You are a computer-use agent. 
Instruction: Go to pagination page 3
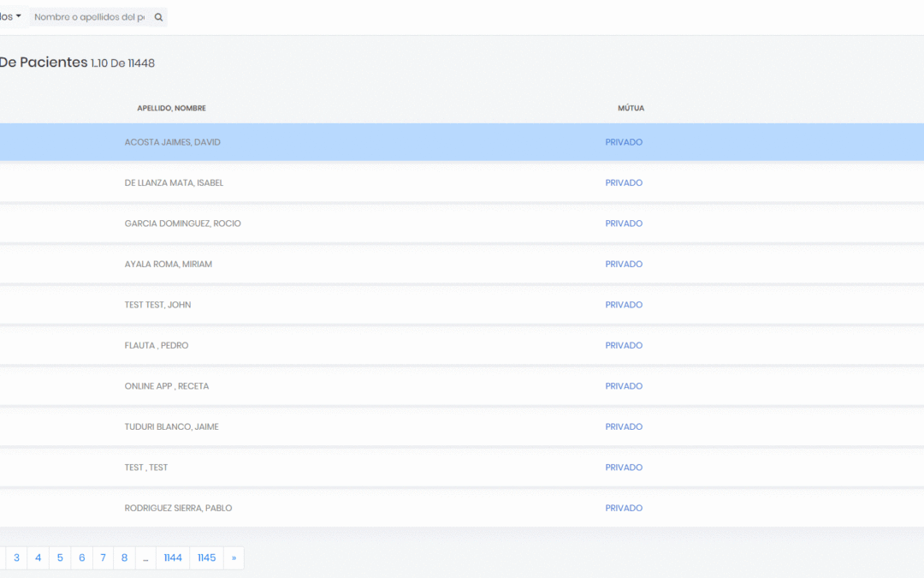pyautogui.click(x=16, y=558)
